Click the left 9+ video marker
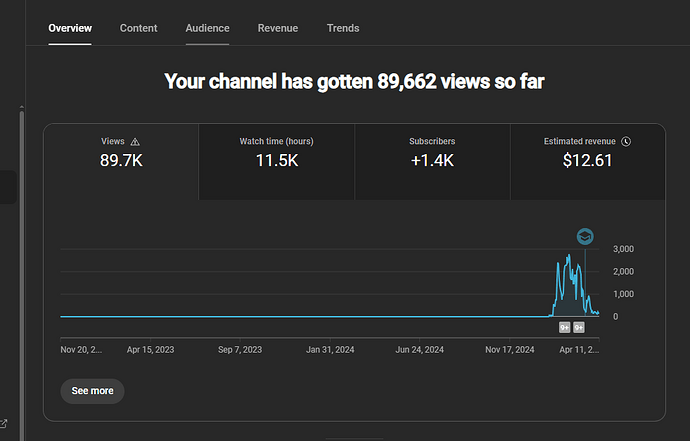This screenshot has width=690, height=441. [564, 327]
